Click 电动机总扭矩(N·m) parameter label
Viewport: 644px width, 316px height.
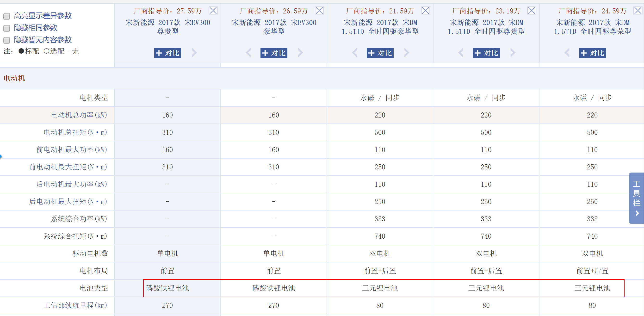tap(75, 132)
